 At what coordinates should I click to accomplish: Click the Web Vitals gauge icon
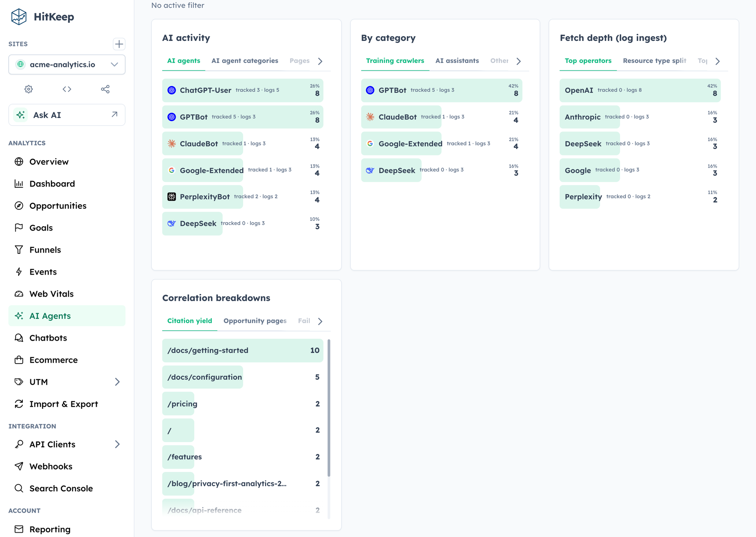point(19,294)
